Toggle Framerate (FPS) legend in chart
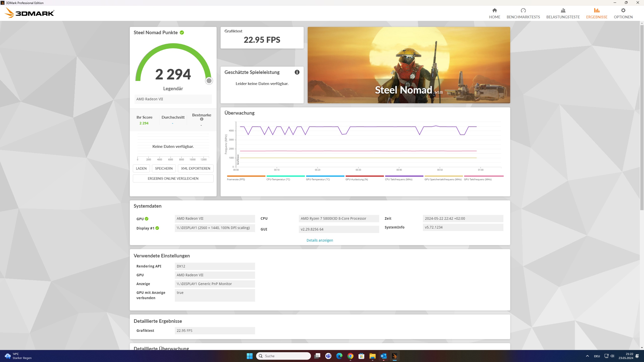This screenshot has height=362, width=644. click(x=236, y=179)
